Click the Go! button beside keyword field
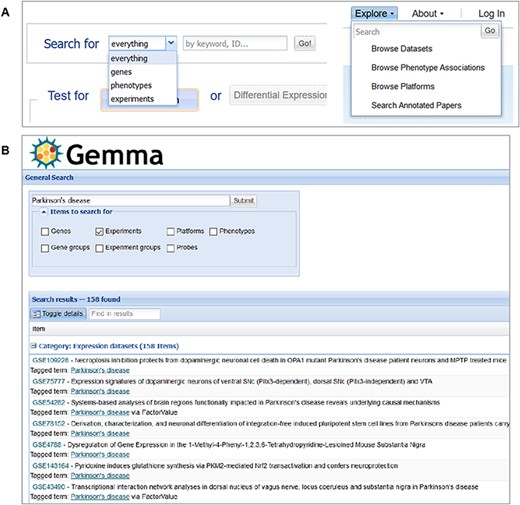The width and height of the screenshot is (520, 505). (x=305, y=43)
